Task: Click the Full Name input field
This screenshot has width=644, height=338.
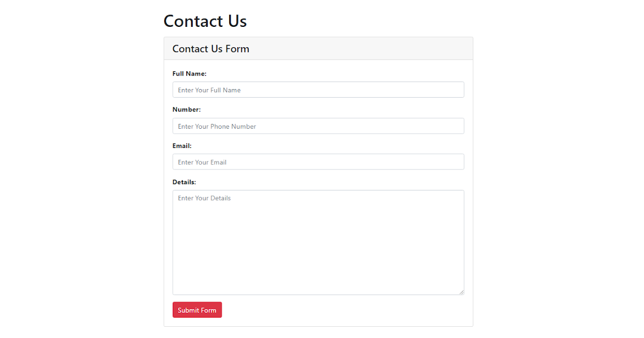Action: (318, 90)
